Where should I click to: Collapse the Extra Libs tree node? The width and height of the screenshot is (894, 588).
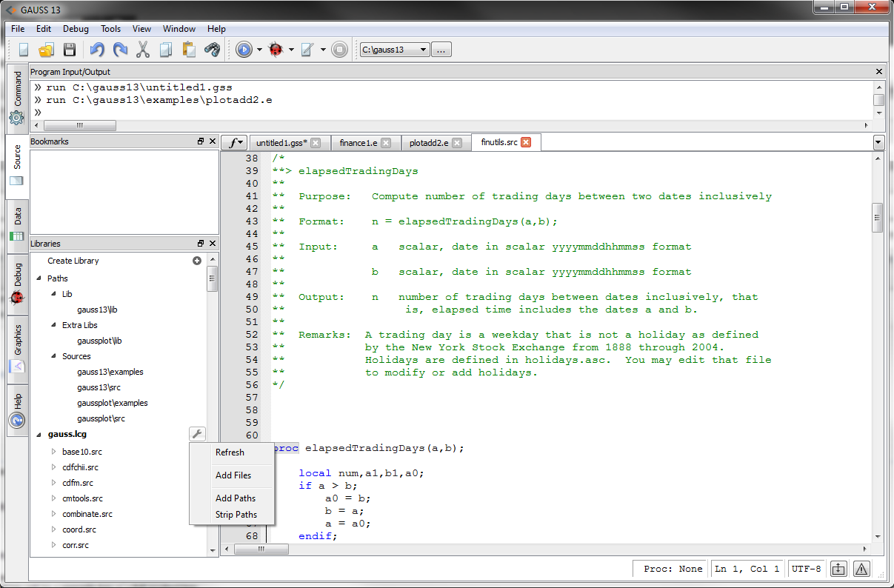[54, 325]
